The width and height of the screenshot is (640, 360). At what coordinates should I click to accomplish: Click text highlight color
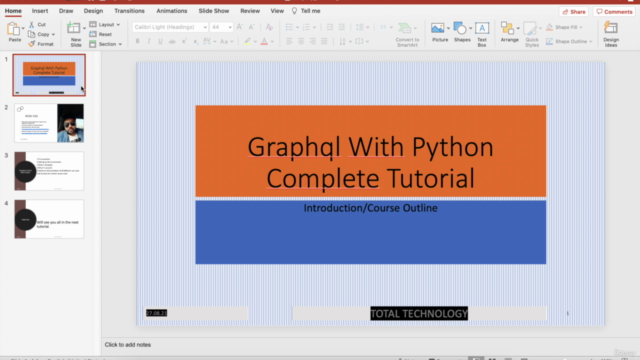(x=247, y=41)
